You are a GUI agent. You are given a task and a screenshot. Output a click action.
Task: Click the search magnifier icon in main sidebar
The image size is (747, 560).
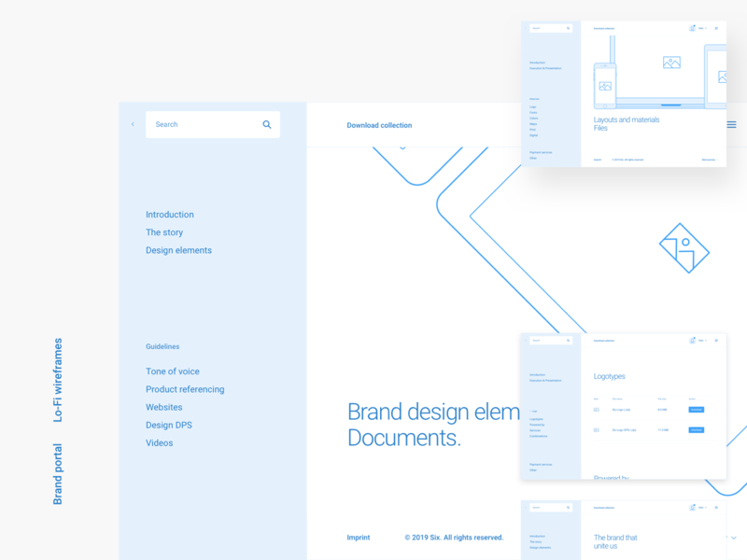(267, 124)
